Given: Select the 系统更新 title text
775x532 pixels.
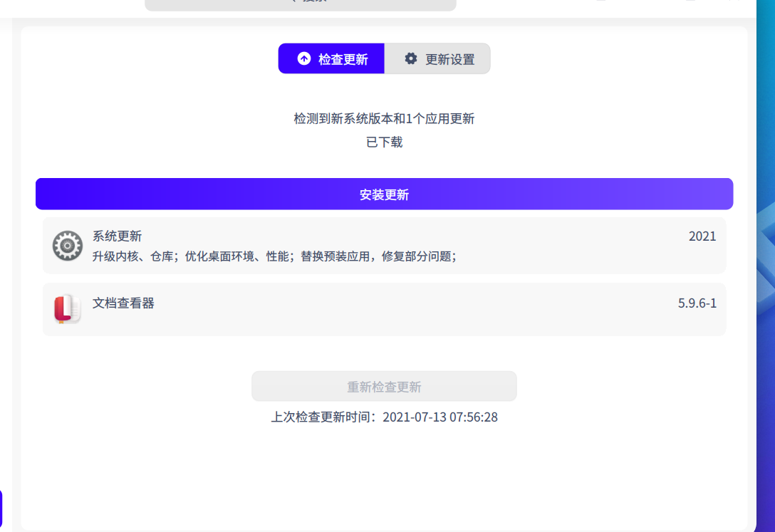Looking at the screenshot, I should [x=117, y=236].
